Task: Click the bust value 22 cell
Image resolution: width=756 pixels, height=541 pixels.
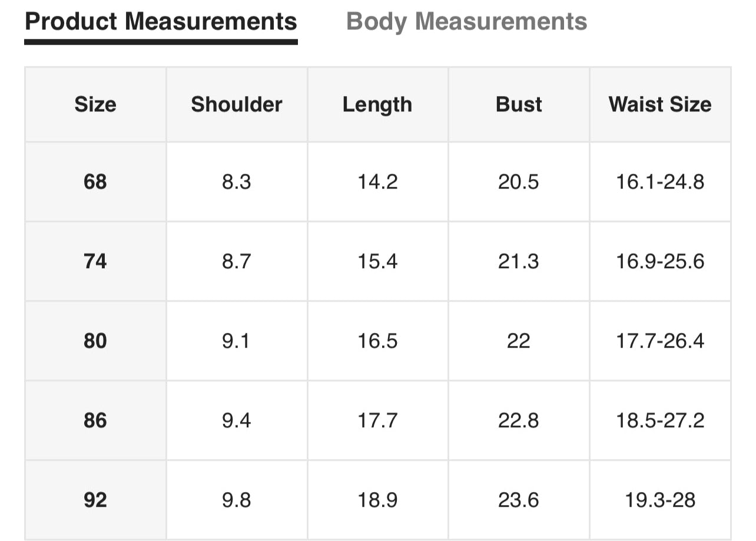Action: pos(519,341)
